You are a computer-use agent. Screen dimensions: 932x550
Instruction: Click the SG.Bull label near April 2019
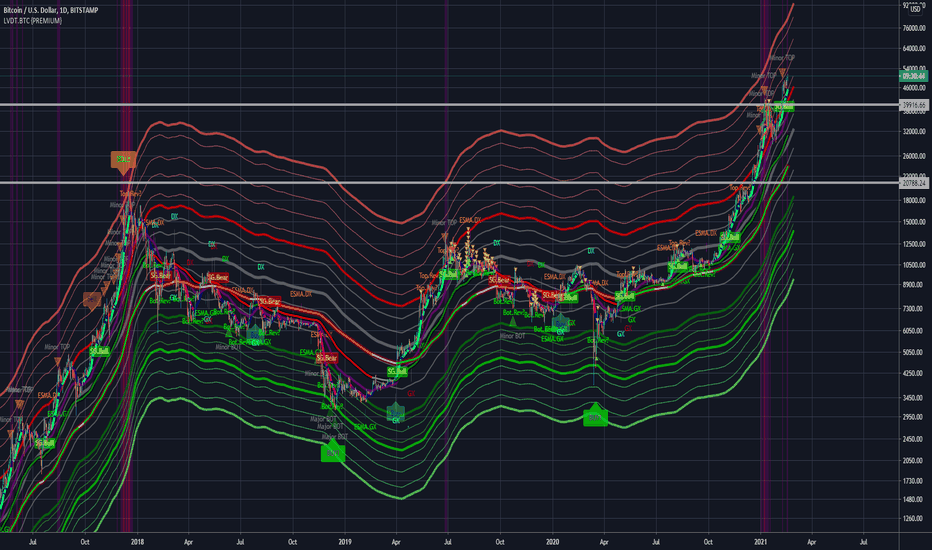coord(398,372)
